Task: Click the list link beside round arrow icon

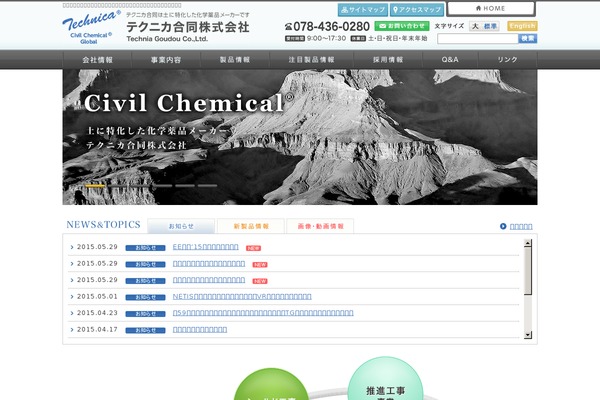Action: click(x=521, y=227)
